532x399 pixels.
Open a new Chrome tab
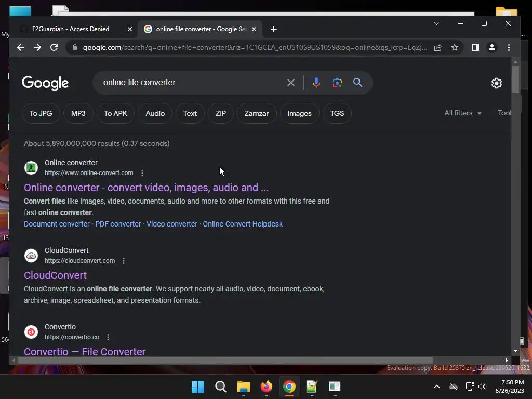pyautogui.click(x=274, y=29)
